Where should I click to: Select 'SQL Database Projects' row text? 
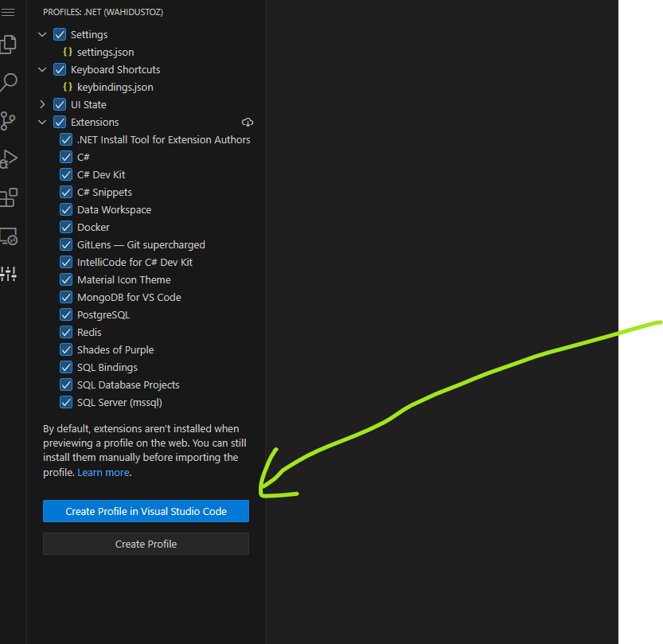point(128,384)
